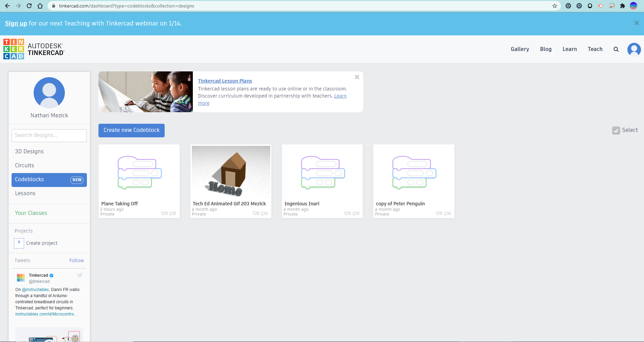Click the @tinkercad Twitter handle
The width and height of the screenshot is (644, 342).
pos(39,281)
